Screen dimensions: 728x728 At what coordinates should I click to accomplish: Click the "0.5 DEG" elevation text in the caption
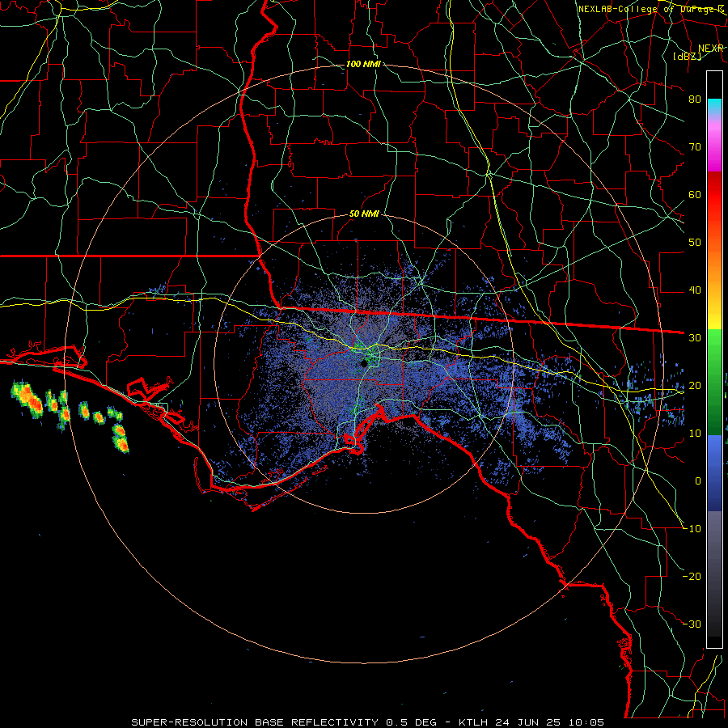(x=412, y=722)
